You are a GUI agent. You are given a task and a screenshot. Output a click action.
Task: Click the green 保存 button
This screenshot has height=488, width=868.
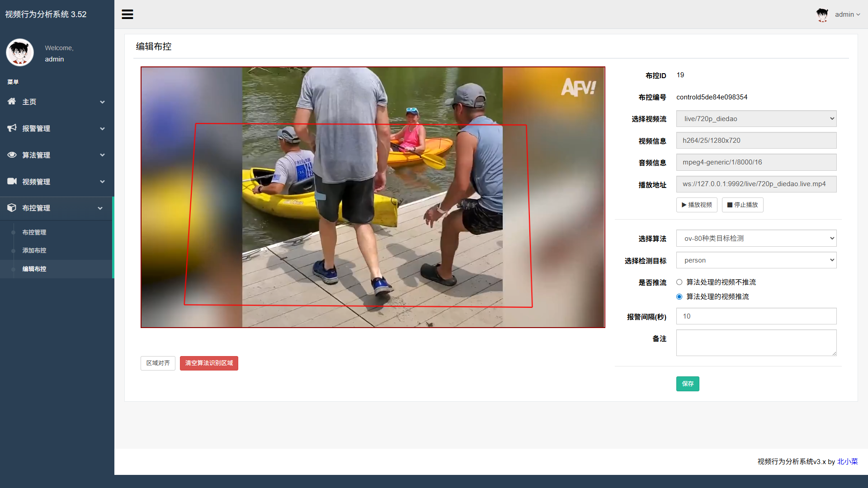click(x=687, y=384)
